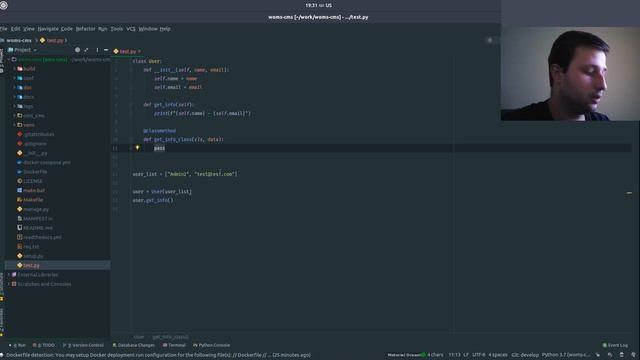The height and width of the screenshot is (360, 640).
Task: Open the Refactor menu
Action: click(85, 29)
